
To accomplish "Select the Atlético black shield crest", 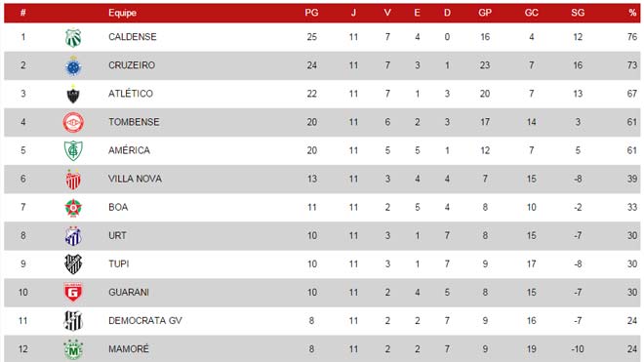I will pyautogui.click(x=73, y=94).
